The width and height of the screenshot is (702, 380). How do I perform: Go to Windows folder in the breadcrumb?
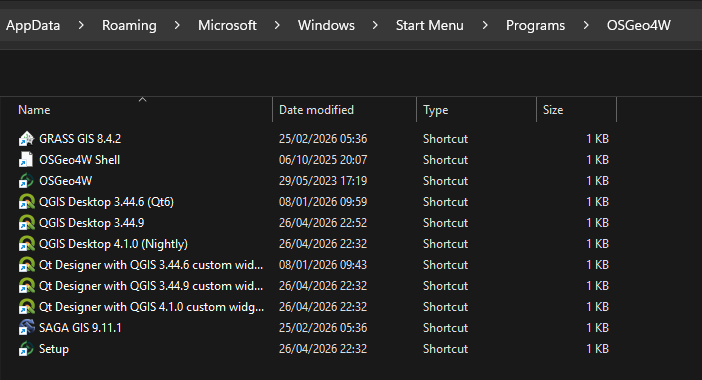click(326, 26)
